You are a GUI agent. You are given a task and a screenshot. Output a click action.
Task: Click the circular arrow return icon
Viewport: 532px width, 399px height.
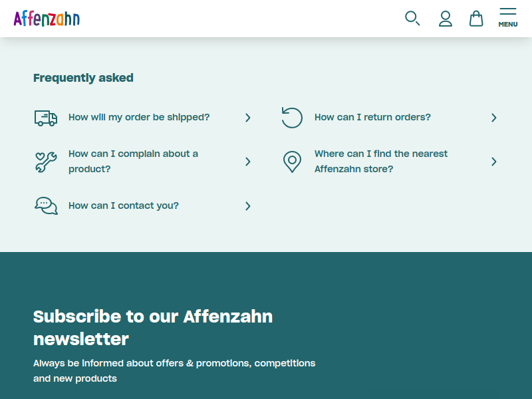point(292,118)
